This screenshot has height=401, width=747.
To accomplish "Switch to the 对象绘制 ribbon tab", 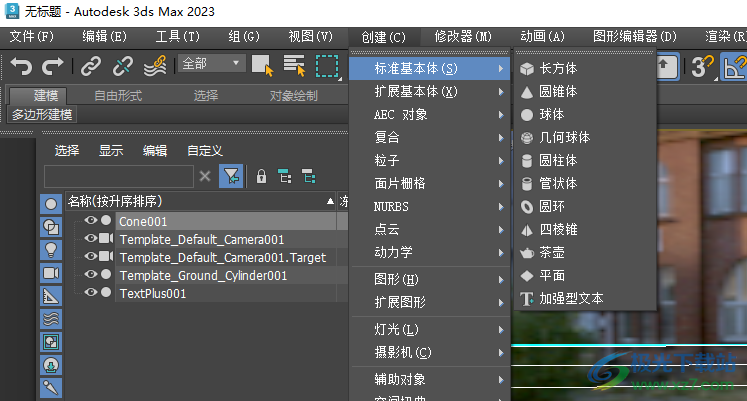I will click(293, 96).
